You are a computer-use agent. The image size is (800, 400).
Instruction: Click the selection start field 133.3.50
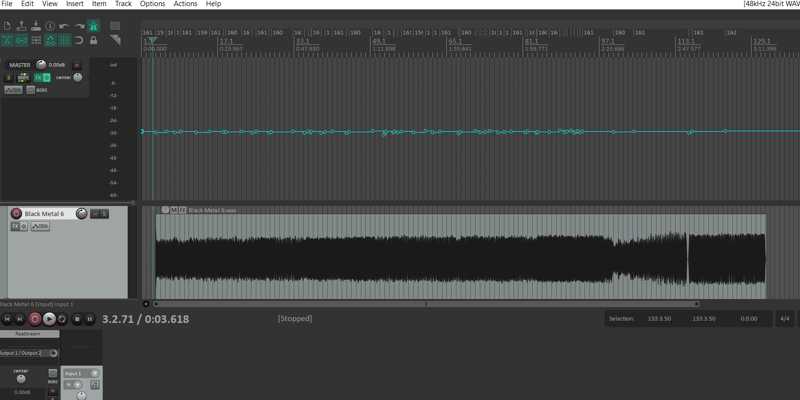(x=659, y=319)
